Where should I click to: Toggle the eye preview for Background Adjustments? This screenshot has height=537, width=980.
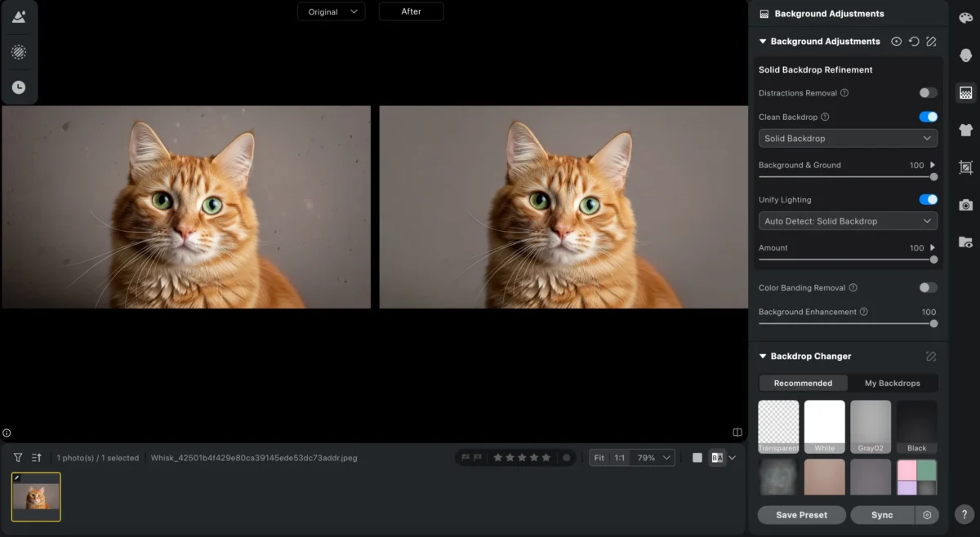[x=896, y=41]
